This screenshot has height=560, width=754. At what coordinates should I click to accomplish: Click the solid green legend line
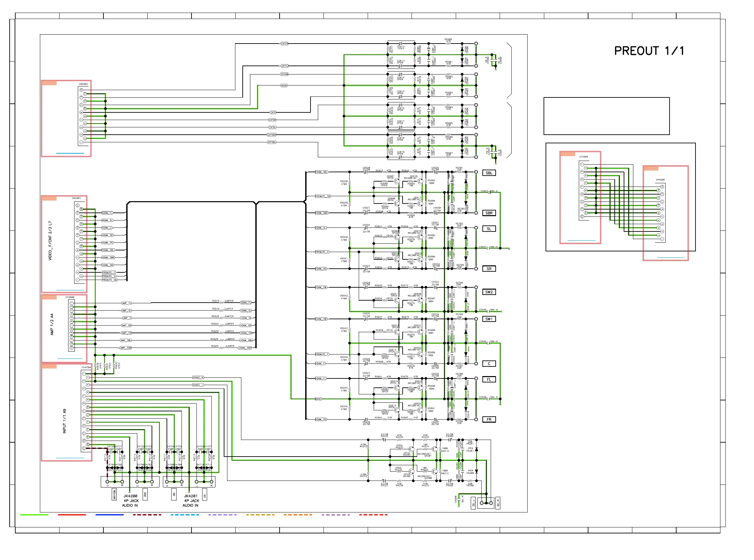pyautogui.click(x=34, y=514)
